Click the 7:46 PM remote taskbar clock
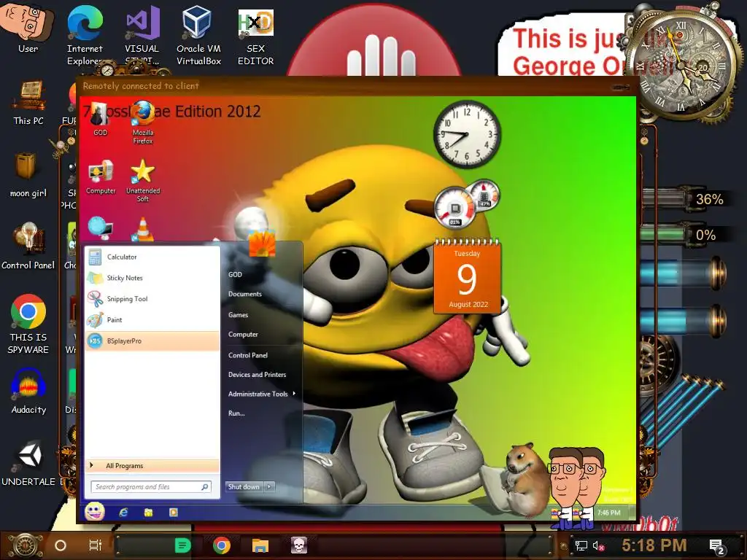 (x=609, y=513)
